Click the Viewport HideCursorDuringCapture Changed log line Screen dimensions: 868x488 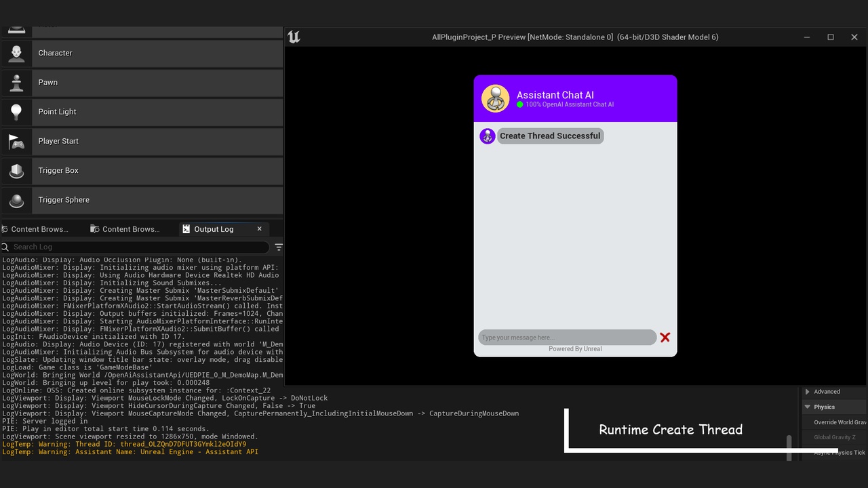point(159,406)
